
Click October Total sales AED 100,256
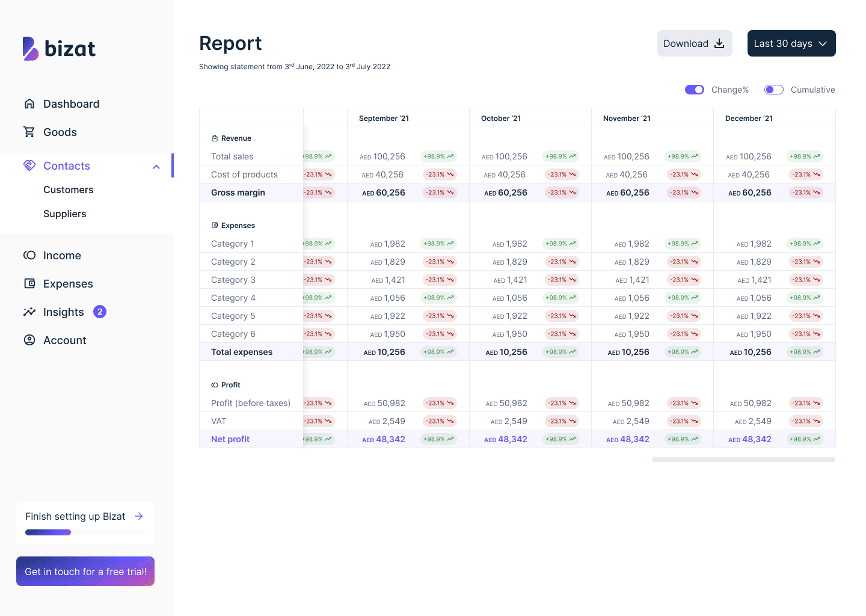point(505,156)
